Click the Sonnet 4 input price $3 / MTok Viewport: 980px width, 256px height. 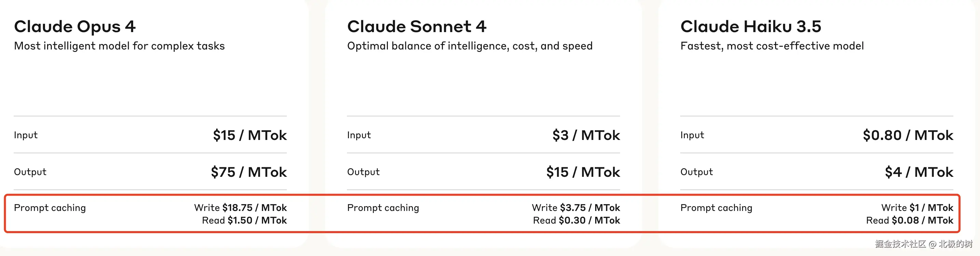pos(586,135)
